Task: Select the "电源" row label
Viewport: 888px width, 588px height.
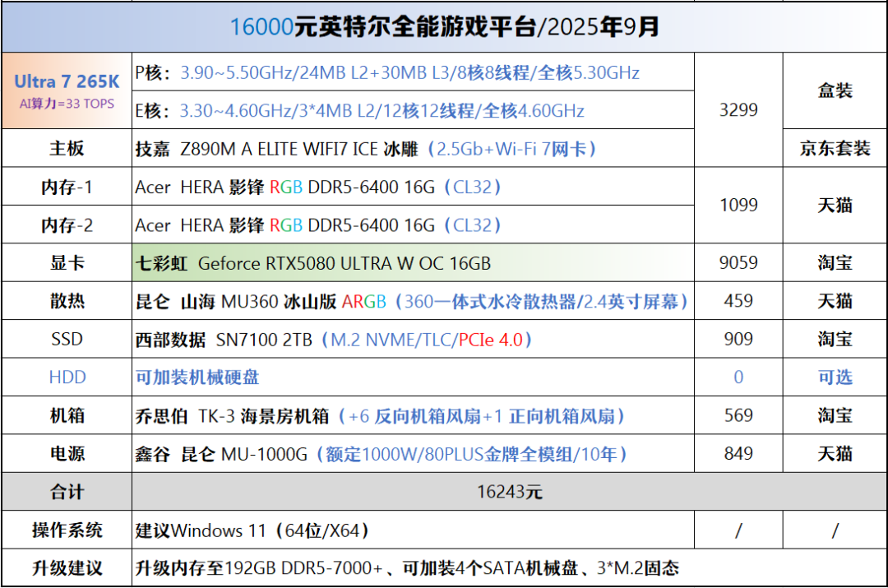Action: tap(67, 454)
